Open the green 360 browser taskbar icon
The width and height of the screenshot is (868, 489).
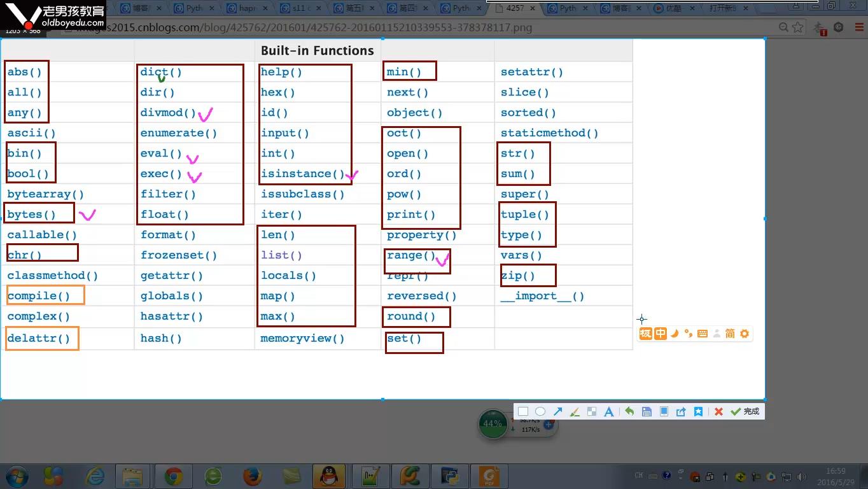(x=213, y=476)
